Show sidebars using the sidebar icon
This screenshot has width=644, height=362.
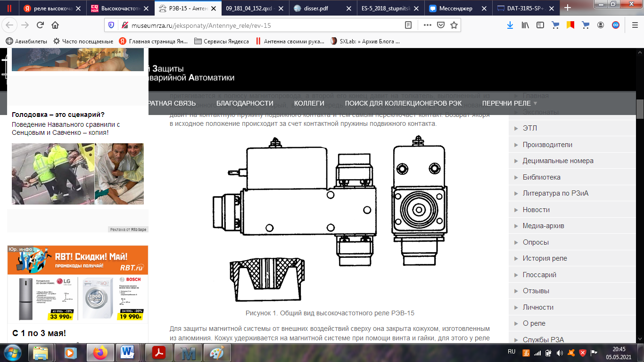[540, 25]
